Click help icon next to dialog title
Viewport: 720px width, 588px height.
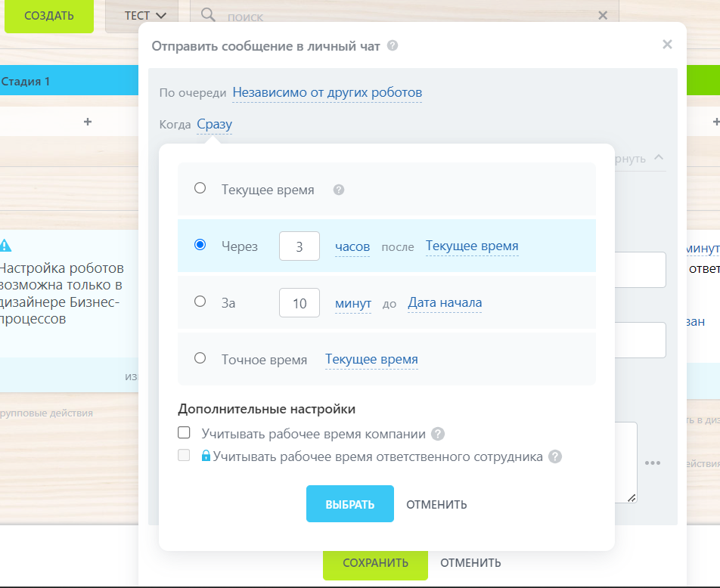pyautogui.click(x=393, y=45)
